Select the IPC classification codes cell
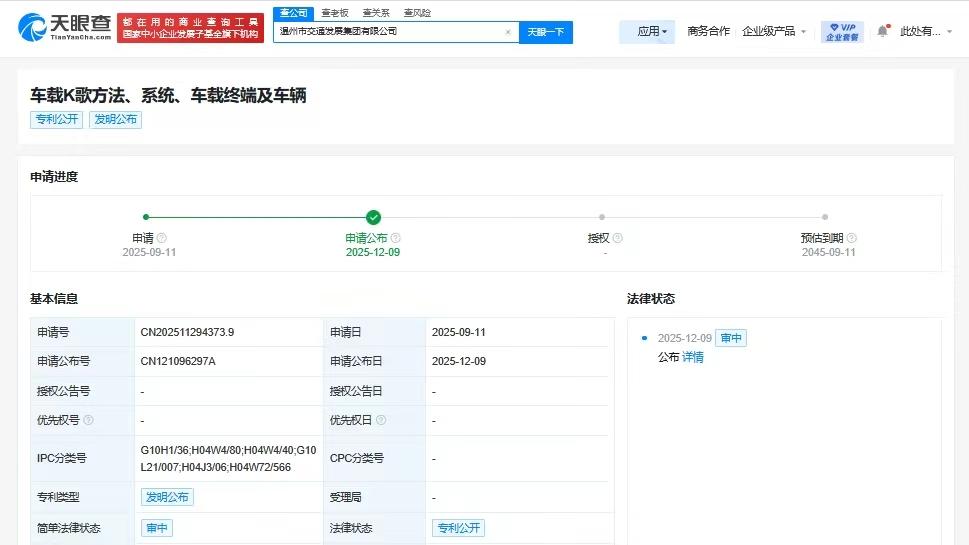Screen dimensions: 969x545 point(229,458)
